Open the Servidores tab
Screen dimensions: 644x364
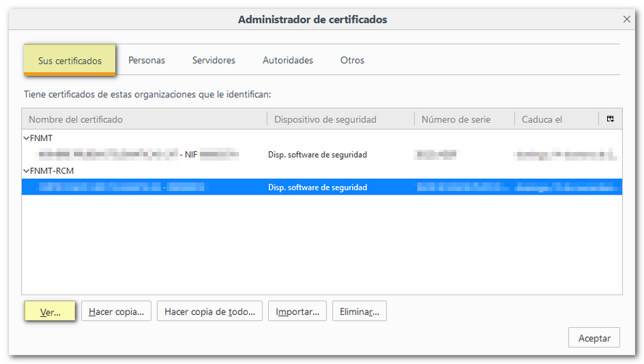click(214, 60)
